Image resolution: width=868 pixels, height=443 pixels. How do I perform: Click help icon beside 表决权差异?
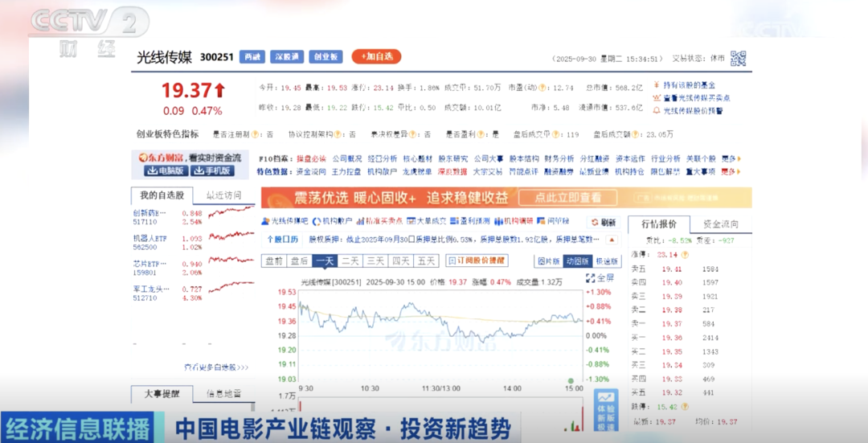tap(411, 134)
